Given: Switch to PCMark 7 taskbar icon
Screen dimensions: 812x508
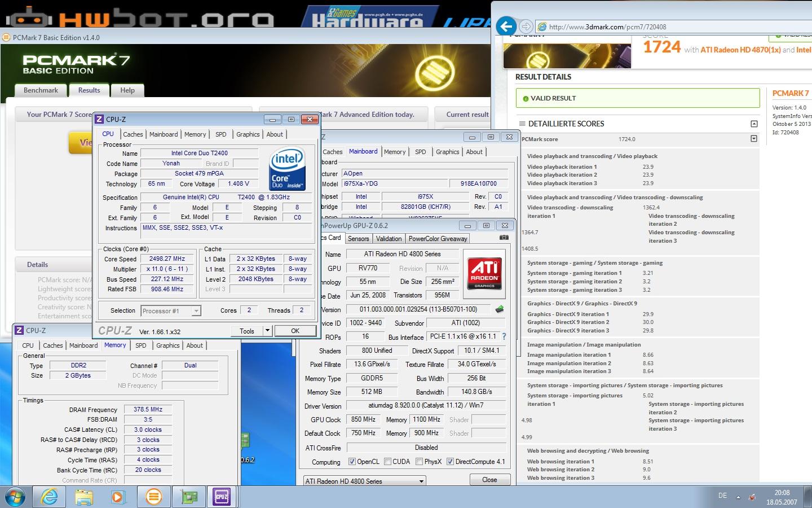Looking at the screenshot, I should coord(153,497).
